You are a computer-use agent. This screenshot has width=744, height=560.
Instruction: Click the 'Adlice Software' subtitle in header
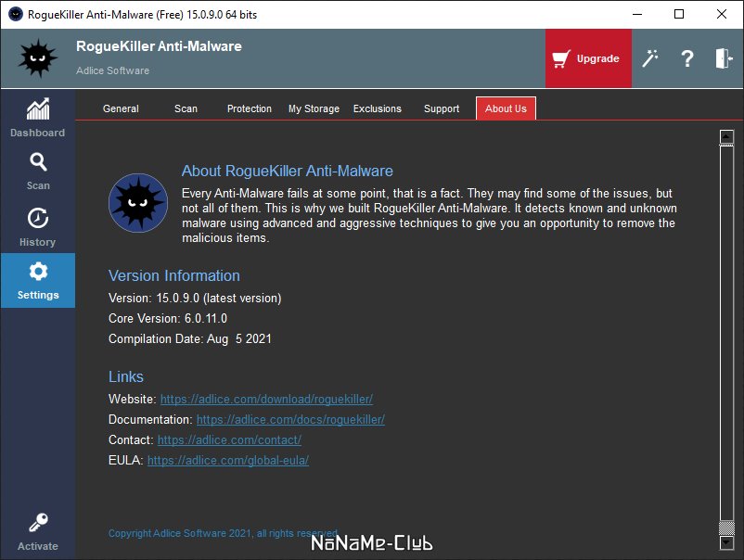112,70
